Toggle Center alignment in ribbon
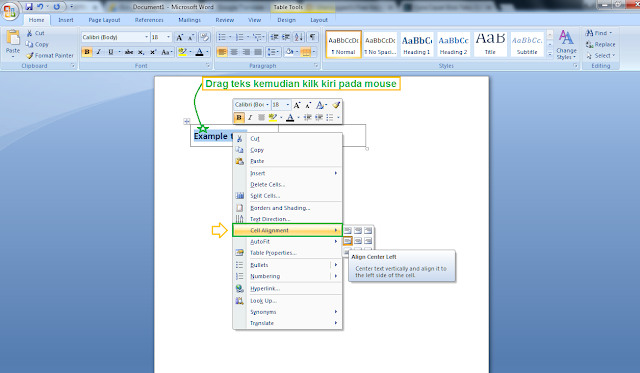 tap(234, 52)
